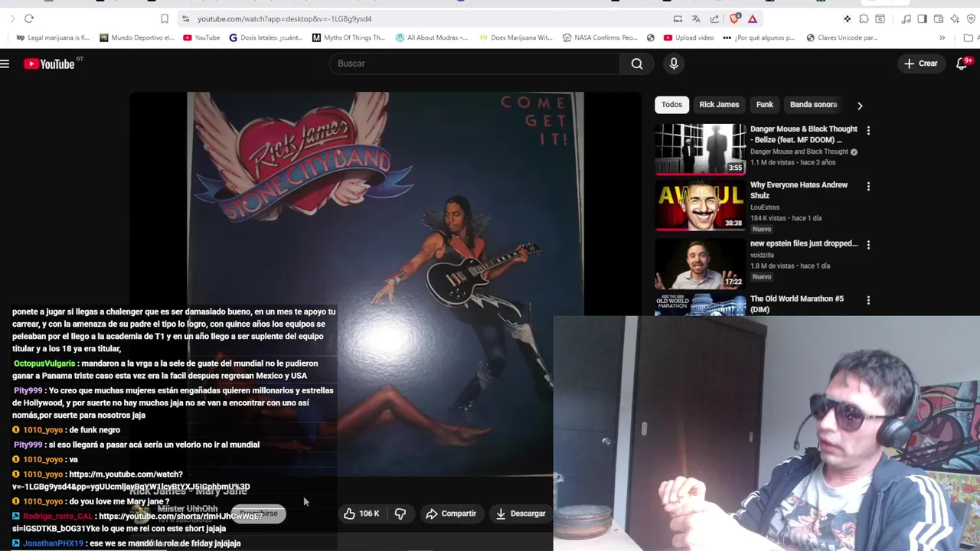This screenshot has height=551, width=980.
Task: Open options menu for new epstein files video
Action: tap(868, 244)
